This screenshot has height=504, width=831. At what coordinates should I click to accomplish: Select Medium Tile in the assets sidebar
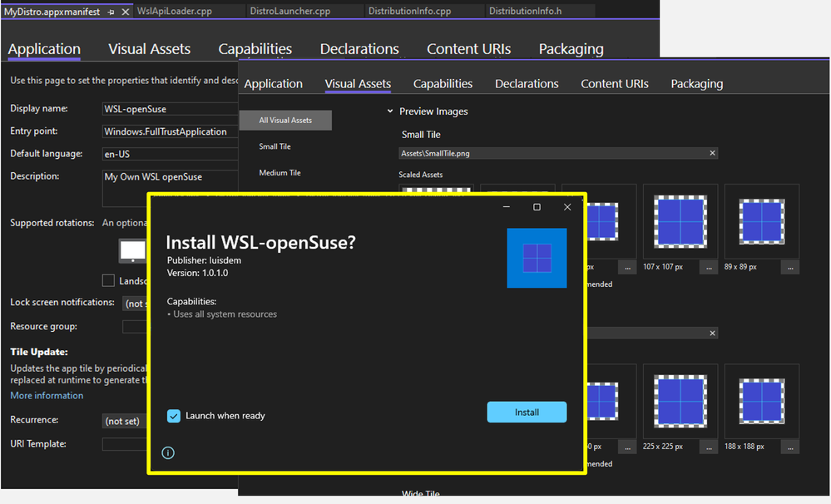(279, 173)
